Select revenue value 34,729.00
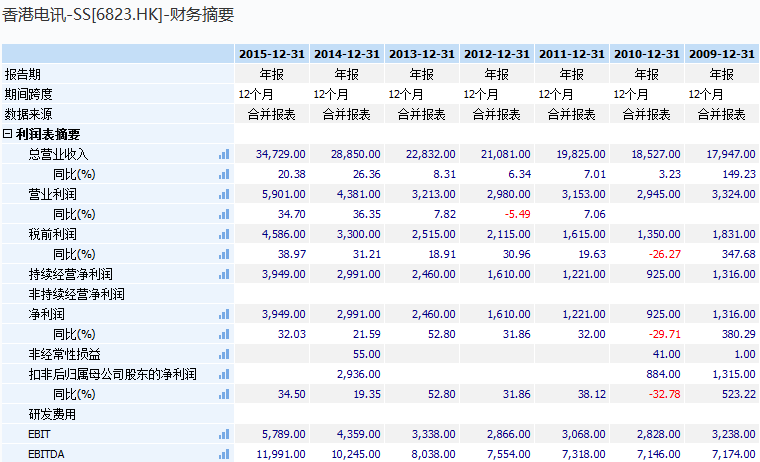Screen dimensions: 760x462 281,154
